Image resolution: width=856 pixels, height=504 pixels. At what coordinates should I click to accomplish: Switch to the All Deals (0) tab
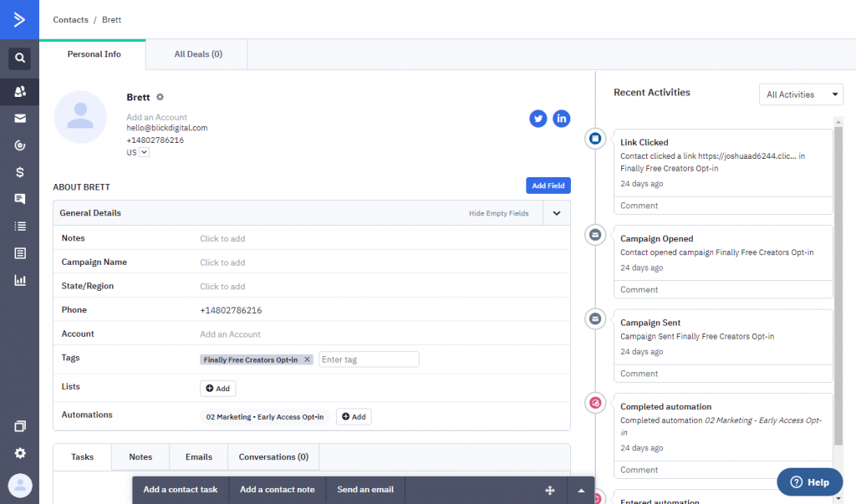197,54
